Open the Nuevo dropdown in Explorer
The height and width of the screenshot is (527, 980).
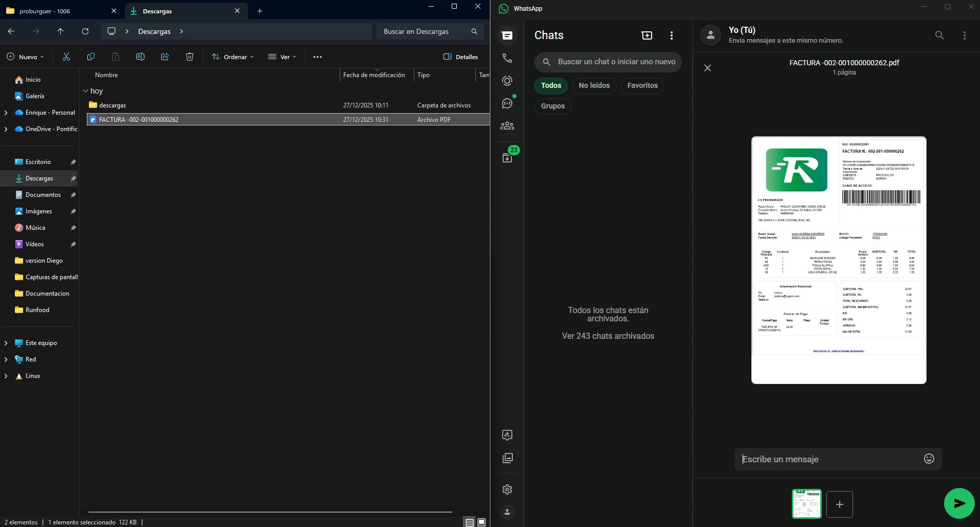(x=25, y=57)
